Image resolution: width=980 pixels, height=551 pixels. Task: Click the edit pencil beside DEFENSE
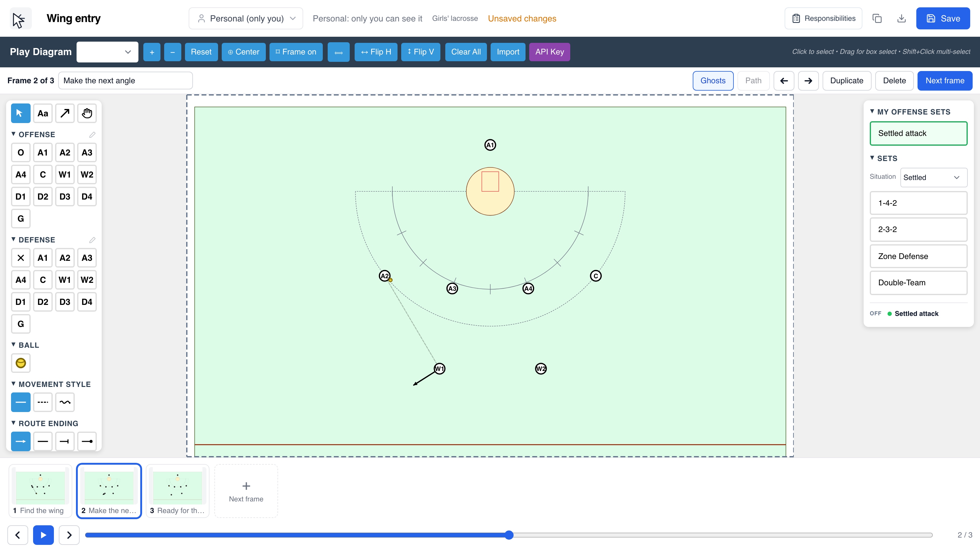click(92, 240)
